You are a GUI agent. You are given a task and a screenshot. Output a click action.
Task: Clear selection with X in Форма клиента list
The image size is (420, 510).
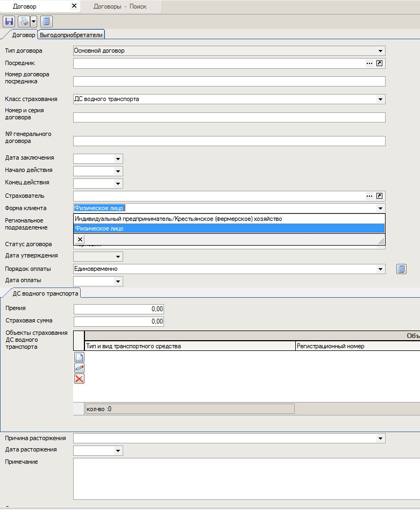tap(80, 239)
